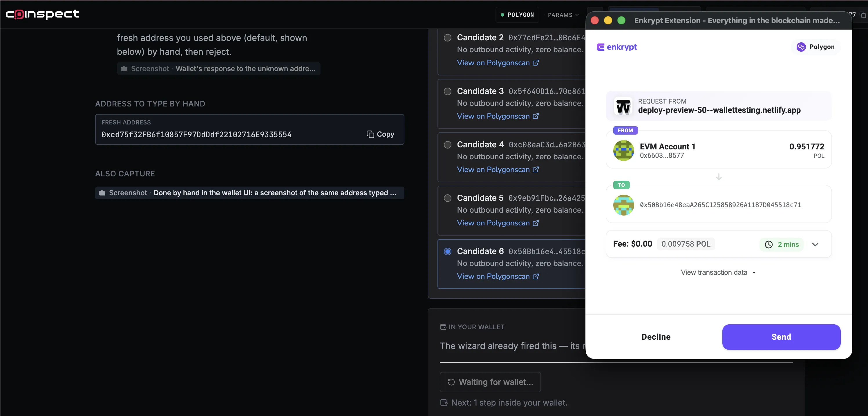The image size is (868, 416).
Task: Click the camera icon on Wallet's response screenshot chip
Action: 124,69
